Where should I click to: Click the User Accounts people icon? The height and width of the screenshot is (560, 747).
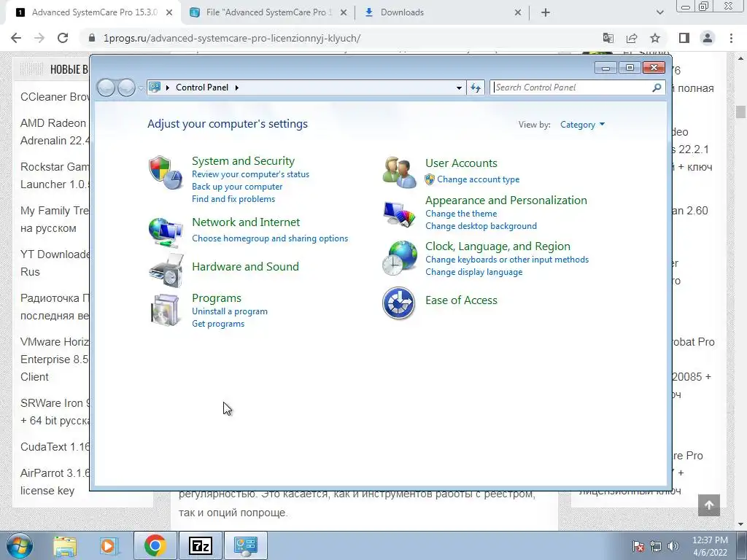[x=399, y=172]
